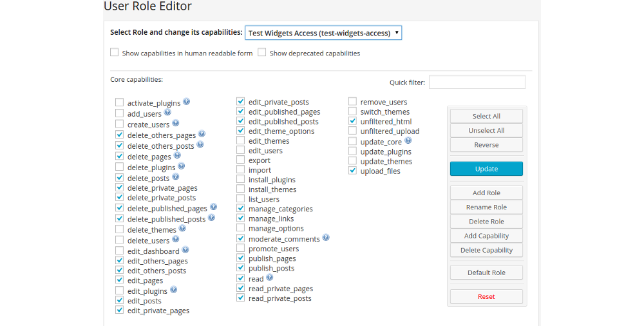Click help icon next to edit_dashboard
The width and height of the screenshot is (644, 326).
point(185,250)
